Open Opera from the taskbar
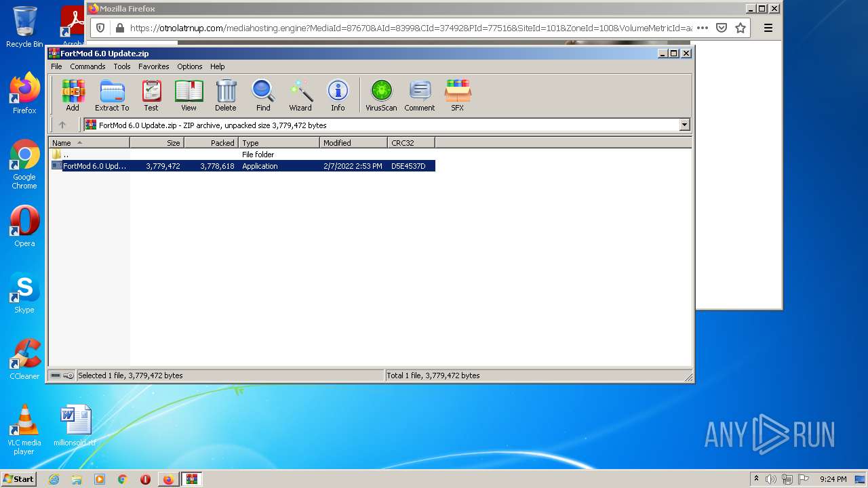The width and height of the screenshot is (868, 488). [x=145, y=479]
